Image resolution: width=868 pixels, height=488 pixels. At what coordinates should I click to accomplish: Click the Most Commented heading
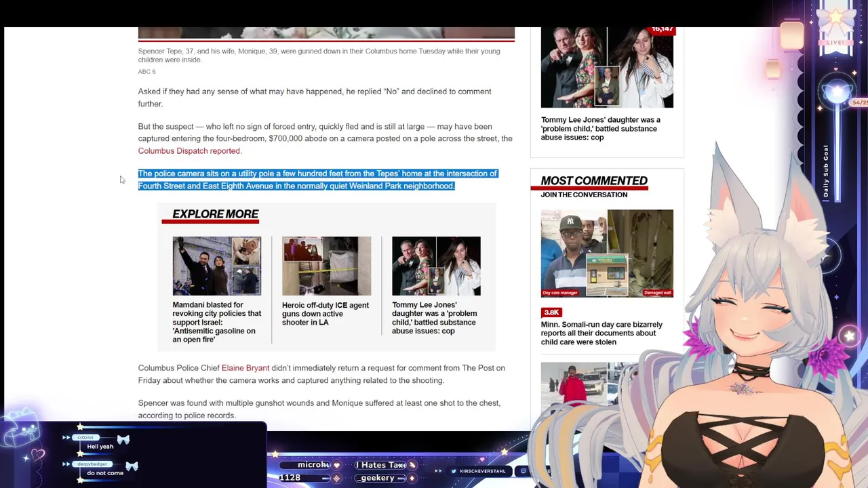click(594, 181)
